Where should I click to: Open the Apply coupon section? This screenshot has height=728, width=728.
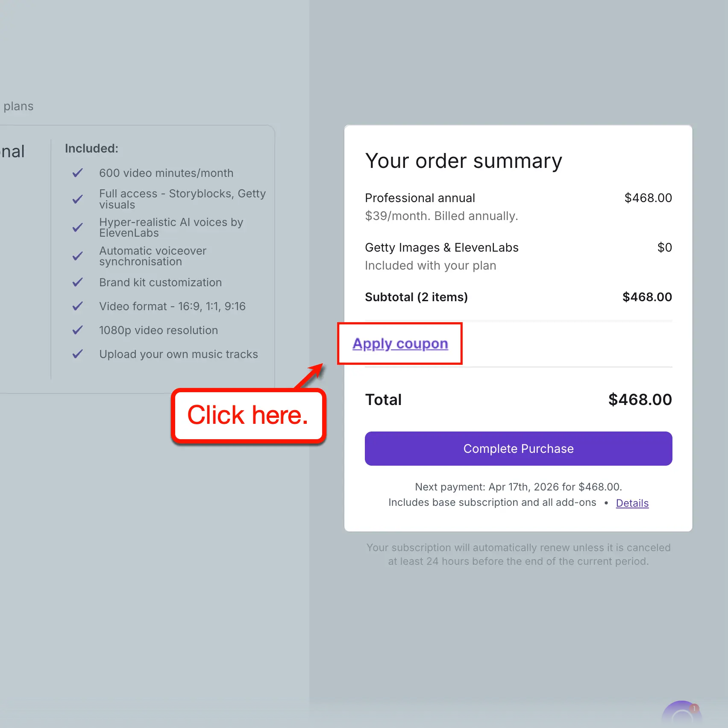point(400,343)
